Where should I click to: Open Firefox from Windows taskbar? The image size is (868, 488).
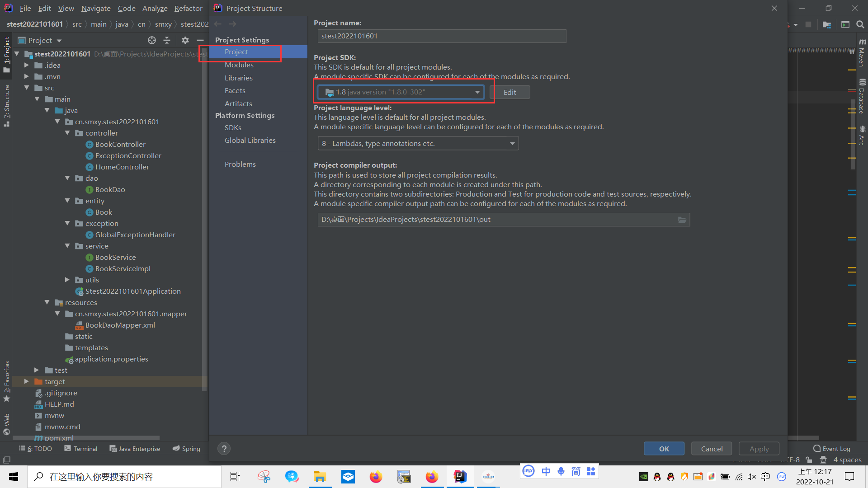point(376,477)
